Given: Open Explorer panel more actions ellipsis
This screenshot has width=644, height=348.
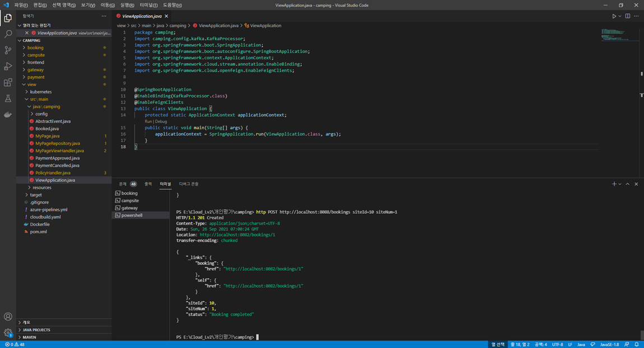Looking at the screenshot, I should [x=104, y=16].
